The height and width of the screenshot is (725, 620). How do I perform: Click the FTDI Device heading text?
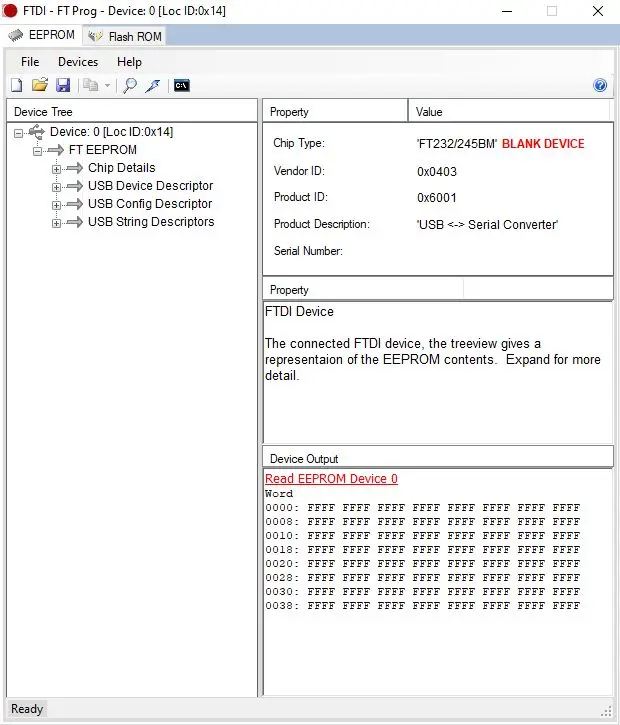click(x=299, y=312)
